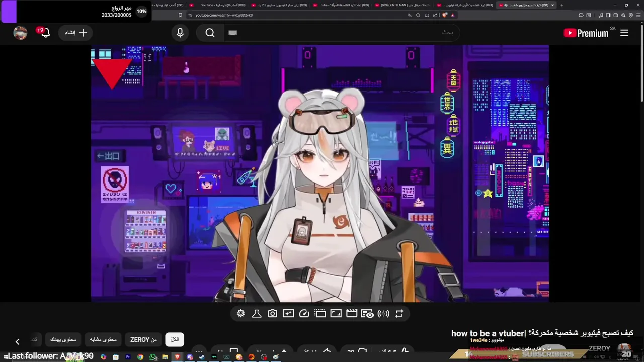Toggle the expand-frame view icon
The width and height of the screenshot is (644, 362).
point(336,314)
